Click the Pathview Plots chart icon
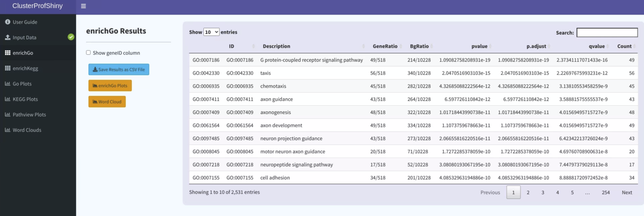644x216 pixels. 8,114
